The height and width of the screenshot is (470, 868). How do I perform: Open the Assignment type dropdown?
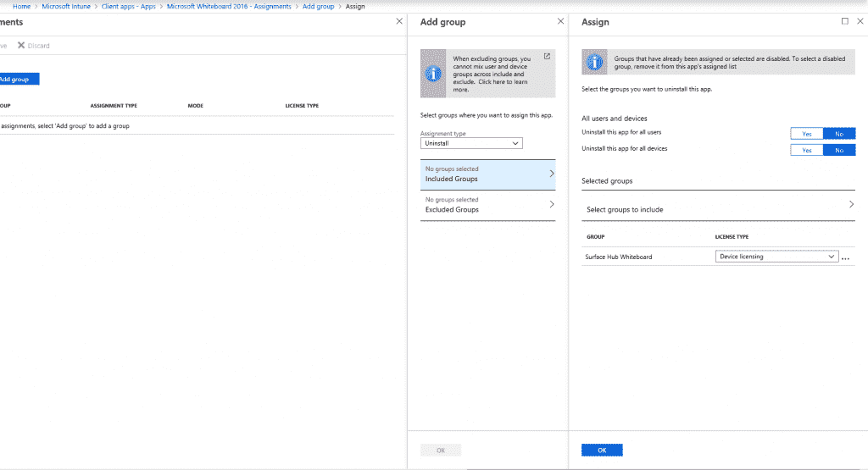471,143
